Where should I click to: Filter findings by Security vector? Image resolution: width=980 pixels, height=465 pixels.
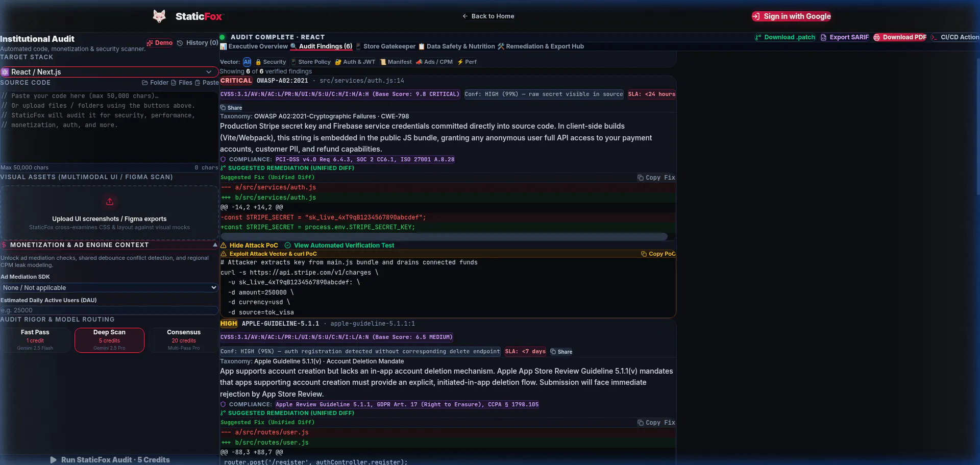(271, 62)
